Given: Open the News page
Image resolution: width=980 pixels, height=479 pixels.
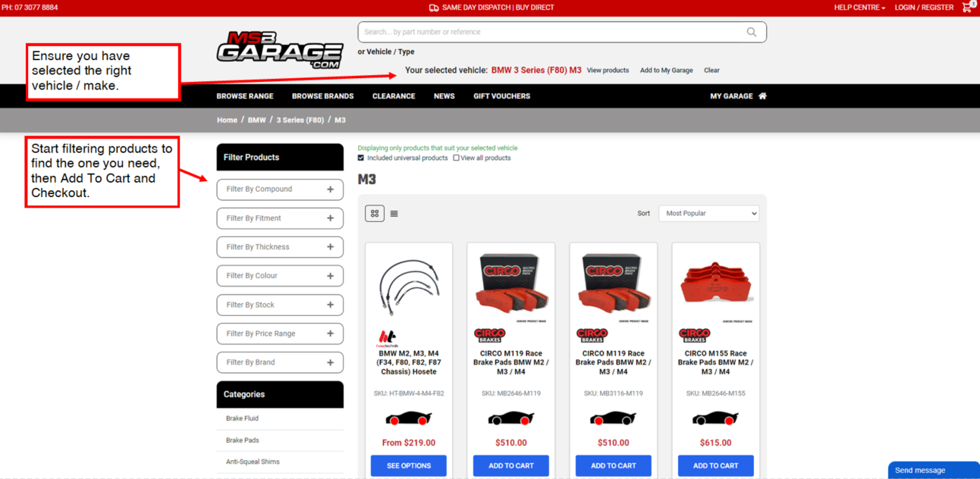Looking at the screenshot, I should coord(444,96).
